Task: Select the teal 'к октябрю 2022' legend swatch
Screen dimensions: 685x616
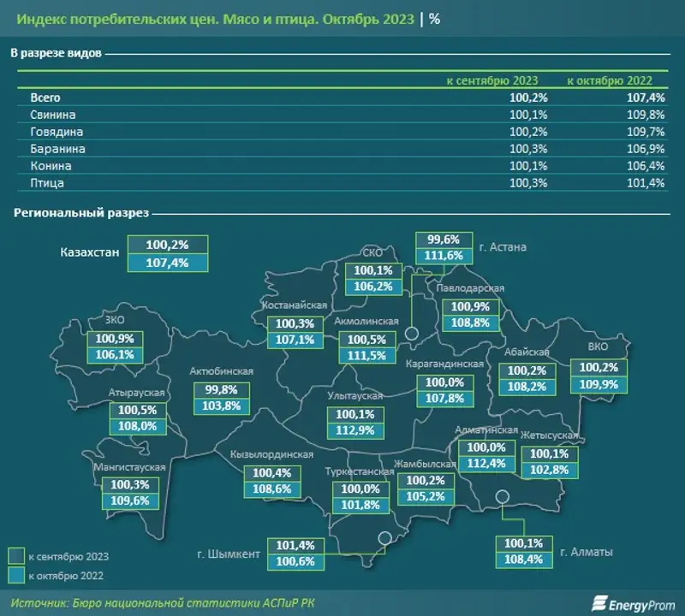Action: 16,575
